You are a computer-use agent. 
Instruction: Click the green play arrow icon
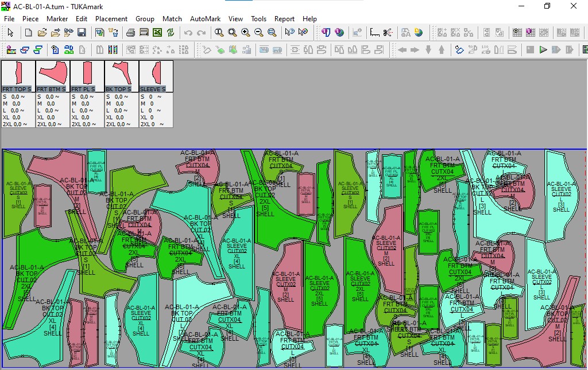pyautogui.click(x=543, y=50)
